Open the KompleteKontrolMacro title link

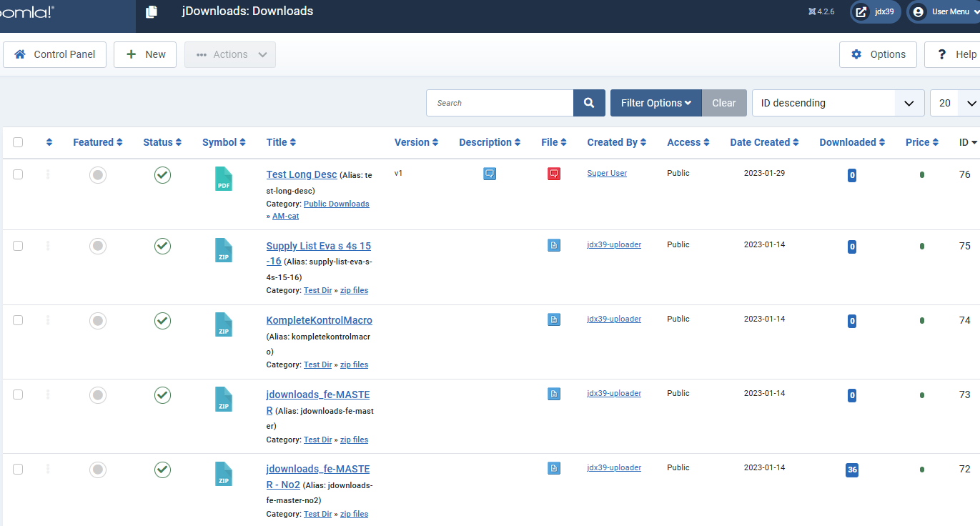(320, 320)
